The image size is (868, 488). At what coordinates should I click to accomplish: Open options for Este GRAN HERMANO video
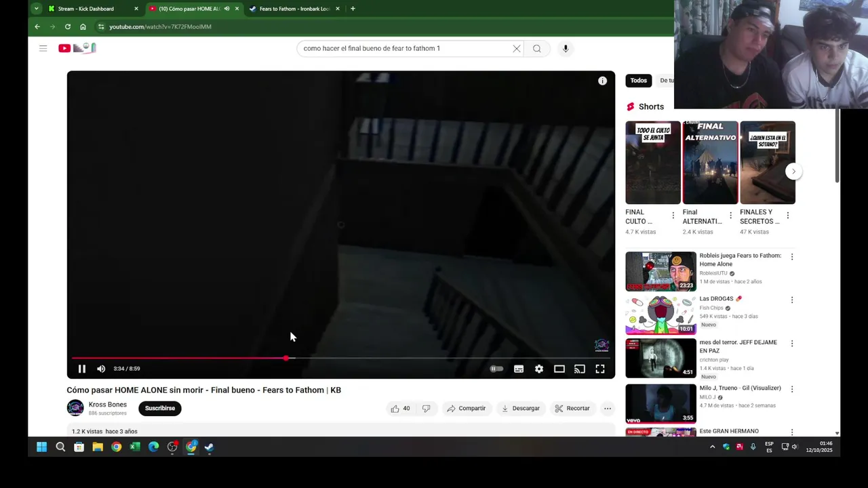click(791, 432)
